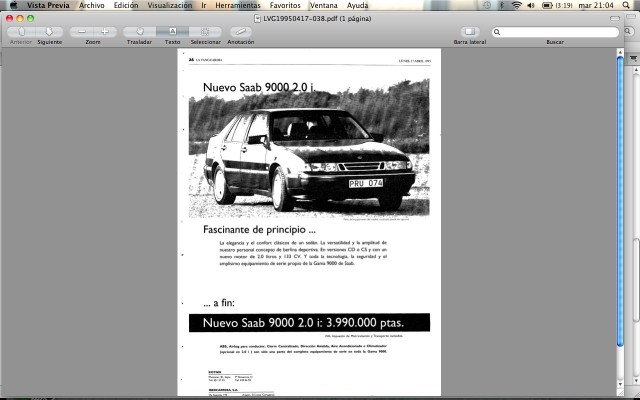The width and height of the screenshot is (640, 400).
Task: Open the Spotlight search icon
Action: pyautogui.click(x=626, y=5)
